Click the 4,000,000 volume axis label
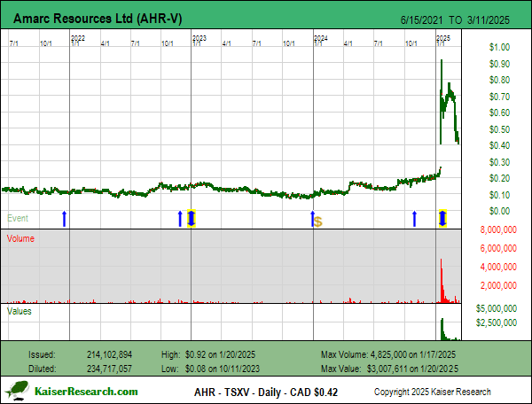This screenshot has height=404, width=532. point(498,267)
